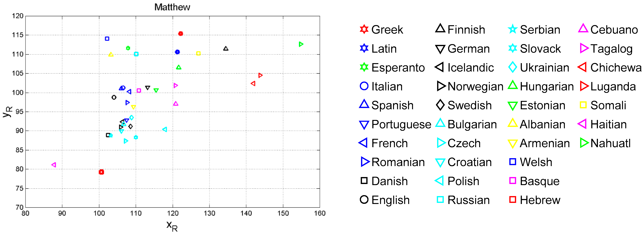644x236 pixels.
Task: Select the Welsh blue square data point in plot
Action: (x=107, y=39)
